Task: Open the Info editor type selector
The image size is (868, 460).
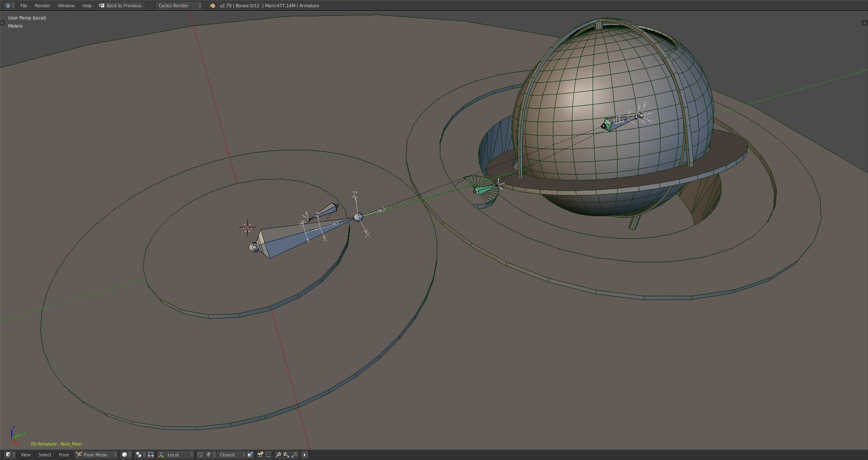Action: [x=9, y=5]
